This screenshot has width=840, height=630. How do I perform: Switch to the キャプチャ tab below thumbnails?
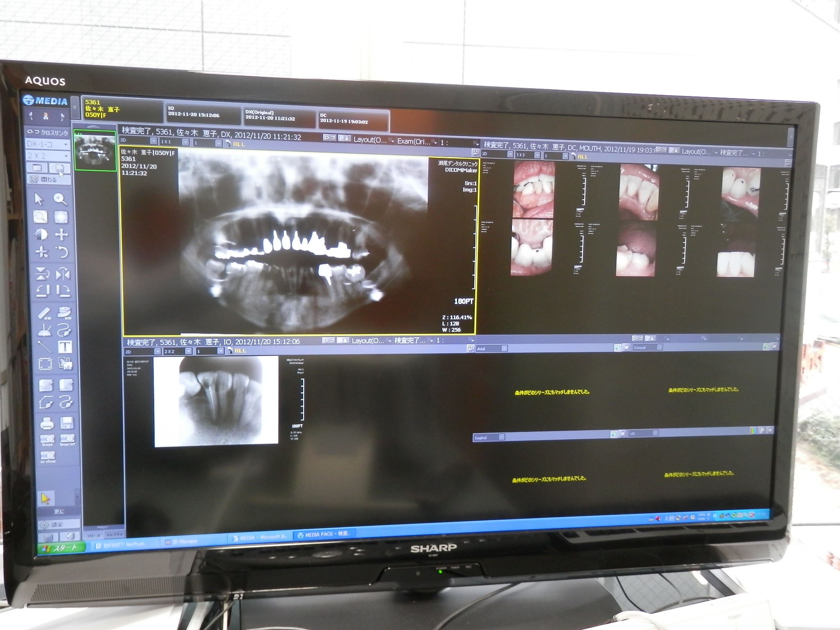[x=114, y=535]
